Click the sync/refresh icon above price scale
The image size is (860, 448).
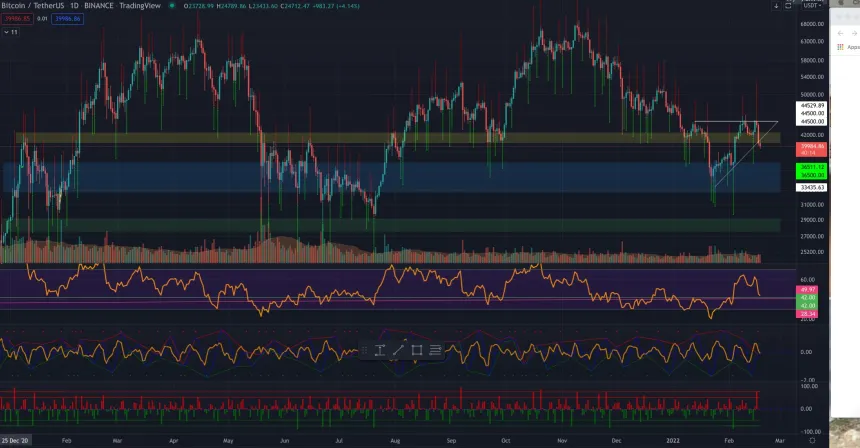788,5
